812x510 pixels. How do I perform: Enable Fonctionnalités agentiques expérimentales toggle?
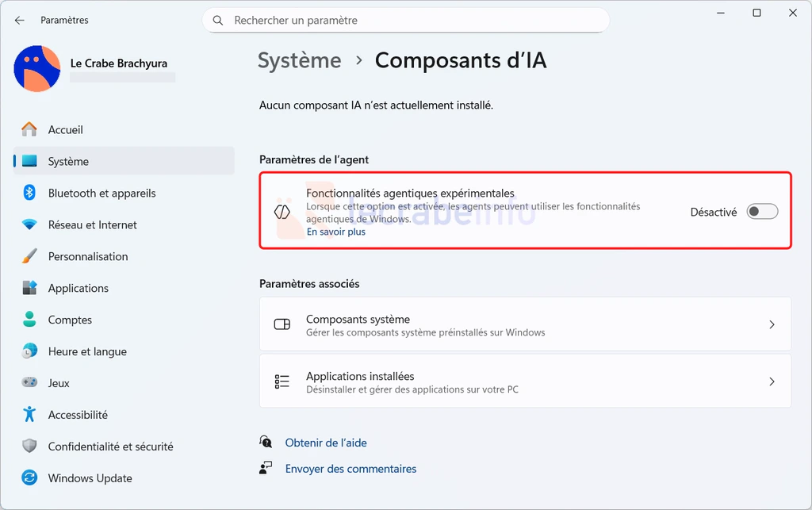pyautogui.click(x=762, y=212)
